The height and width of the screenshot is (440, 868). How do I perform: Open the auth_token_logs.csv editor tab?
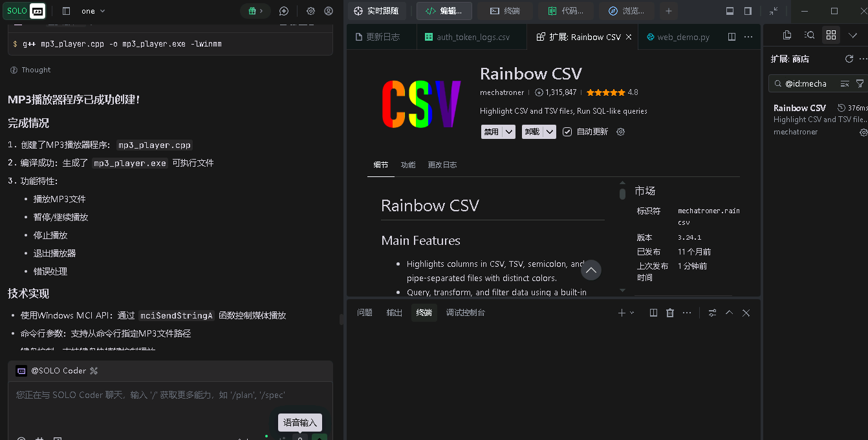tap(472, 37)
